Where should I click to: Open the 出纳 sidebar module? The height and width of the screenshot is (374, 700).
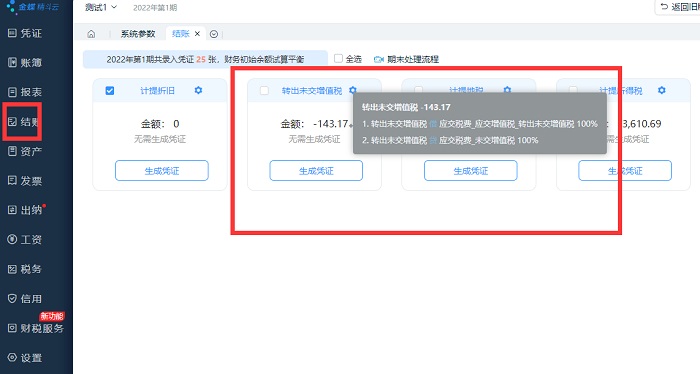point(25,210)
